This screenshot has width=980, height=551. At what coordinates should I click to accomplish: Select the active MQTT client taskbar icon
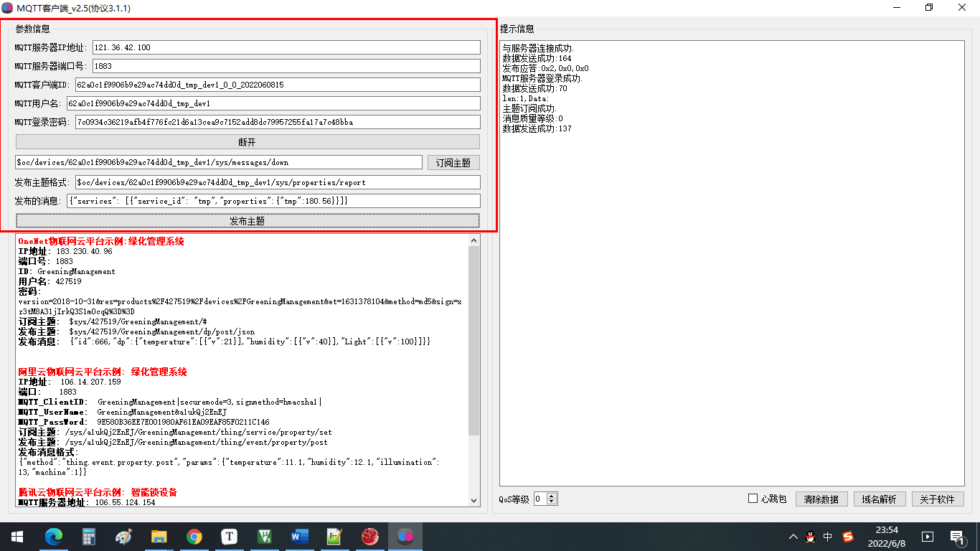(x=405, y=536)
